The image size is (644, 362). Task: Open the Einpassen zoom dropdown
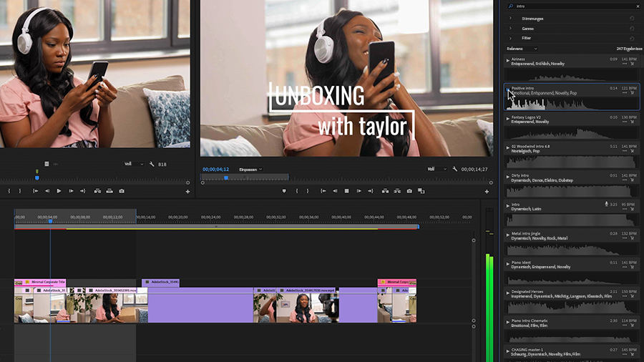250,169
